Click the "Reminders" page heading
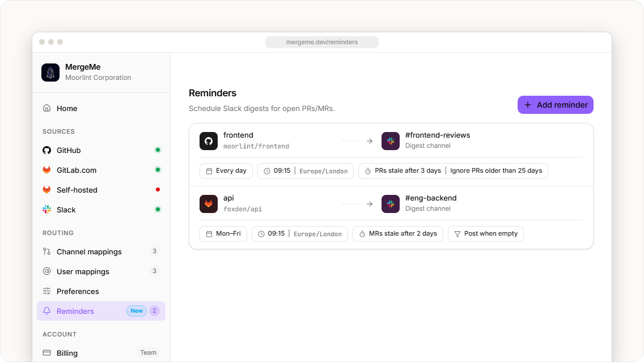The image size is (644, 362). (213, 93)
